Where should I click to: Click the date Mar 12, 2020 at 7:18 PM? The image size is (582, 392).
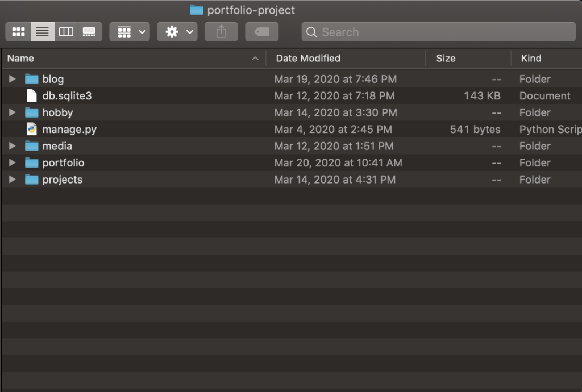pyautogui.click(x=334, y=95)
